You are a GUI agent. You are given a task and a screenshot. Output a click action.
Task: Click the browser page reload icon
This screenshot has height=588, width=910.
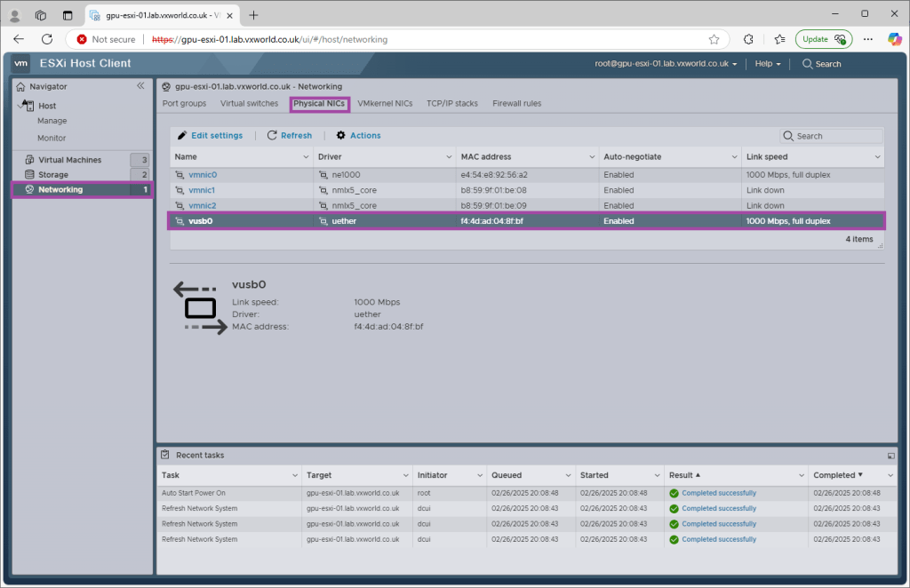(x=47, y=39)
